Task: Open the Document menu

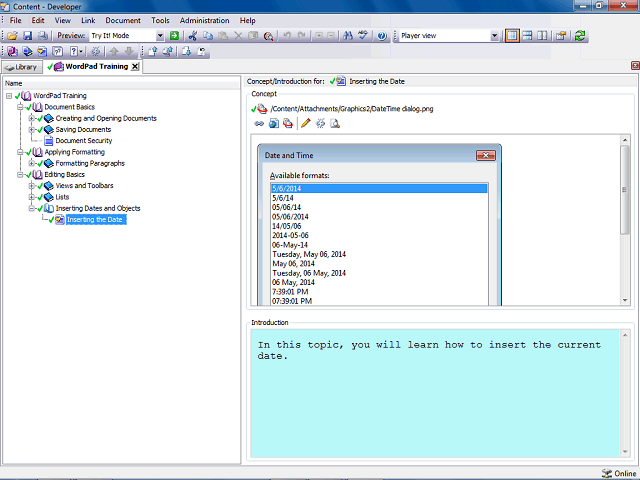Action: [x=123, y=20]
